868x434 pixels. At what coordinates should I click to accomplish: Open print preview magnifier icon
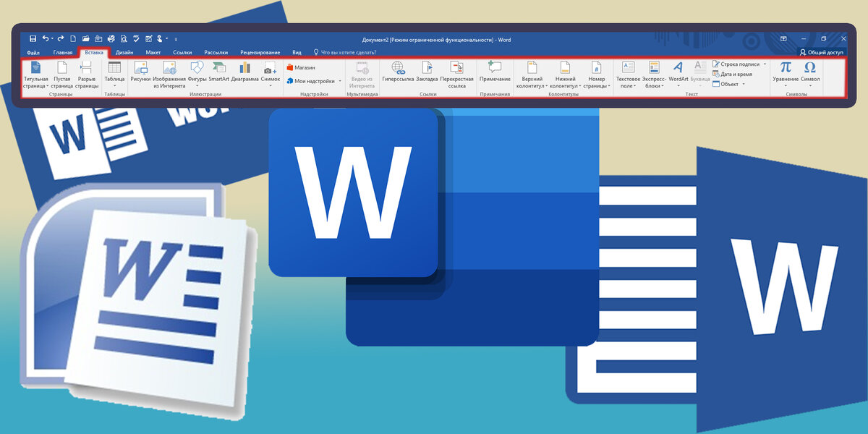pos(124,38)
